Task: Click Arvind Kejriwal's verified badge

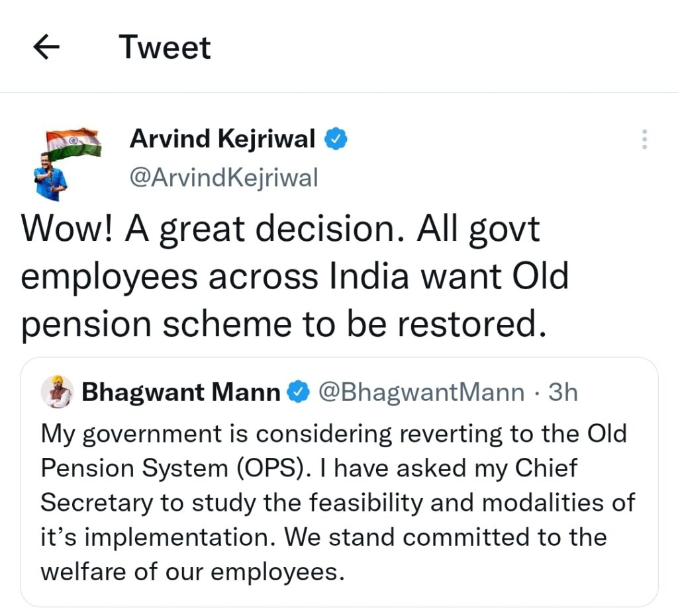Action: pos(336,139)
